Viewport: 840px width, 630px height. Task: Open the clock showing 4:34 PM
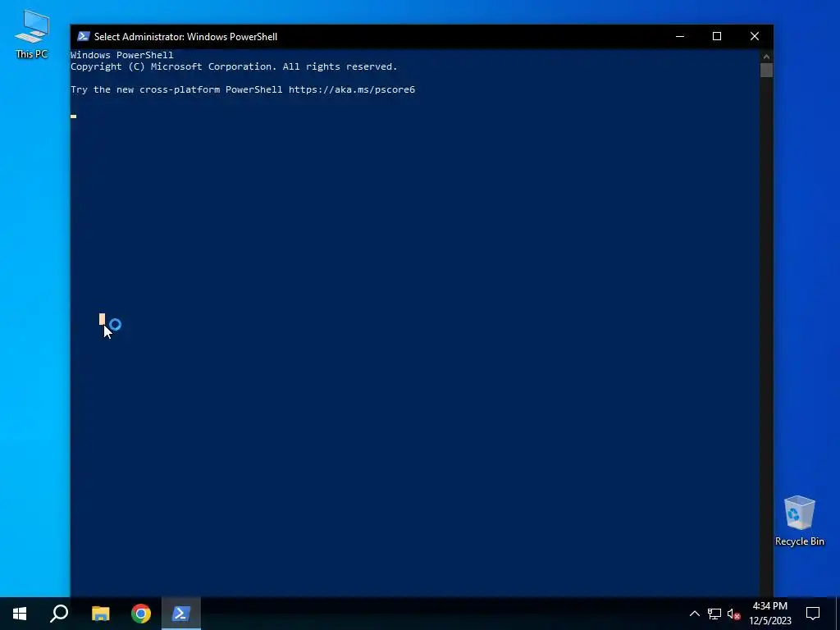[x=769, y=614]
